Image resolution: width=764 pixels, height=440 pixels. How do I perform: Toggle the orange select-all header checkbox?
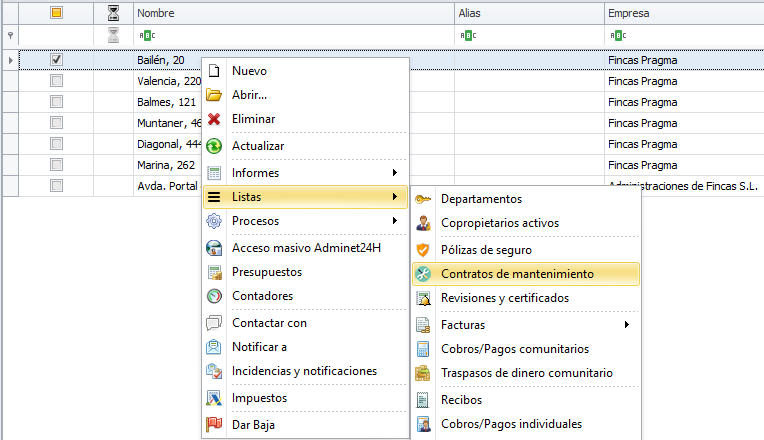point(57,14)
